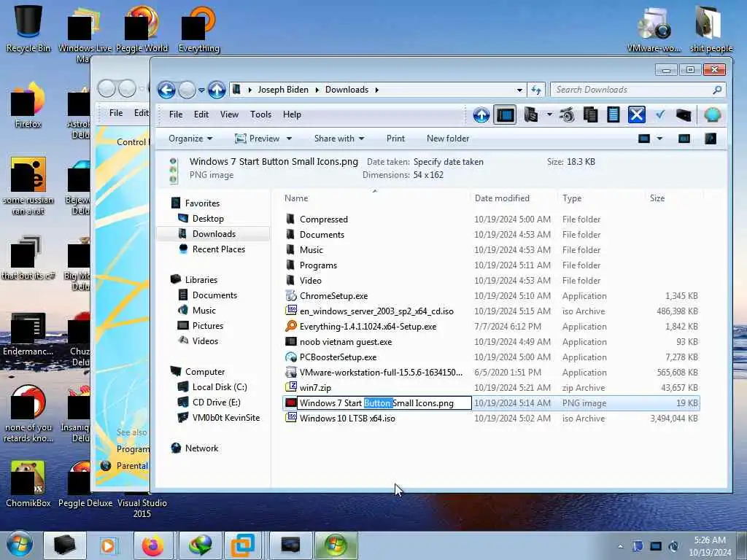Open VMware Workstation taskbar icon
The image size is (747, 560).
243,545
